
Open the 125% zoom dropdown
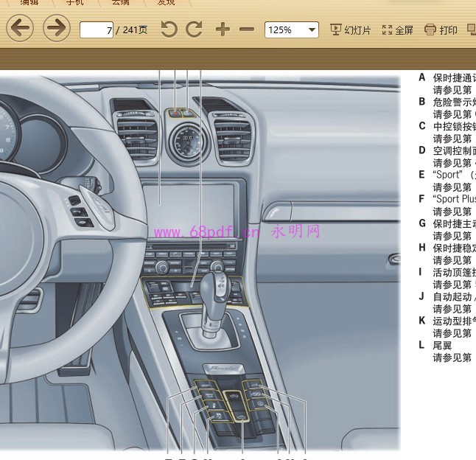tap(292, 29)
